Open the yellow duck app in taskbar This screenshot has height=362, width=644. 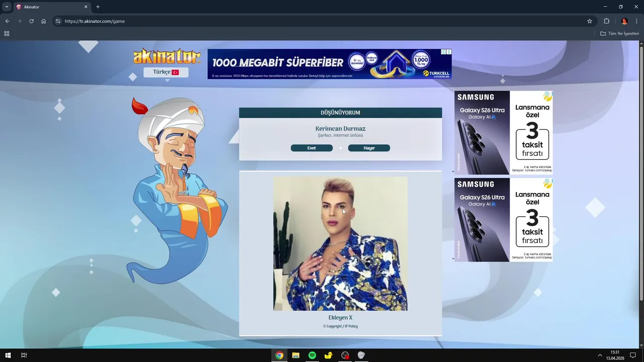point(329,355)
